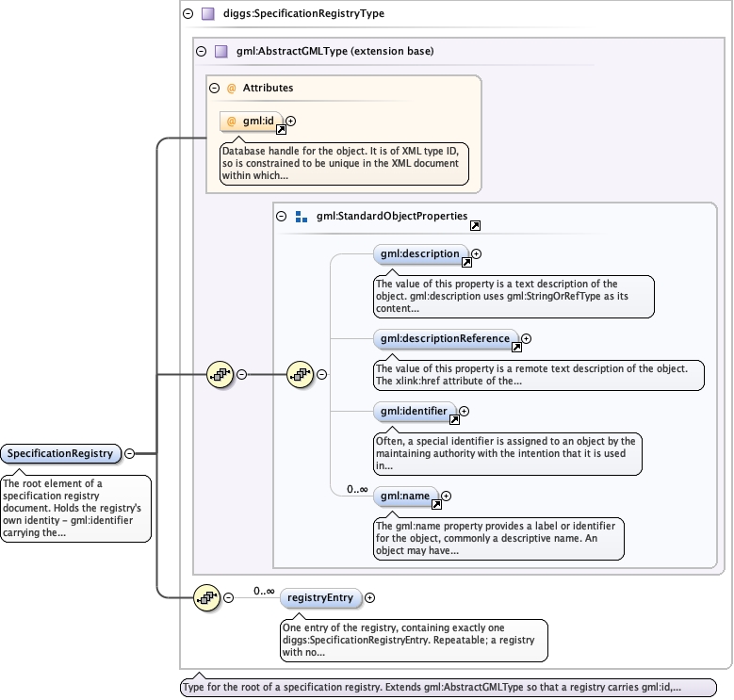Select the registryEntry element node

pos(320,597)
